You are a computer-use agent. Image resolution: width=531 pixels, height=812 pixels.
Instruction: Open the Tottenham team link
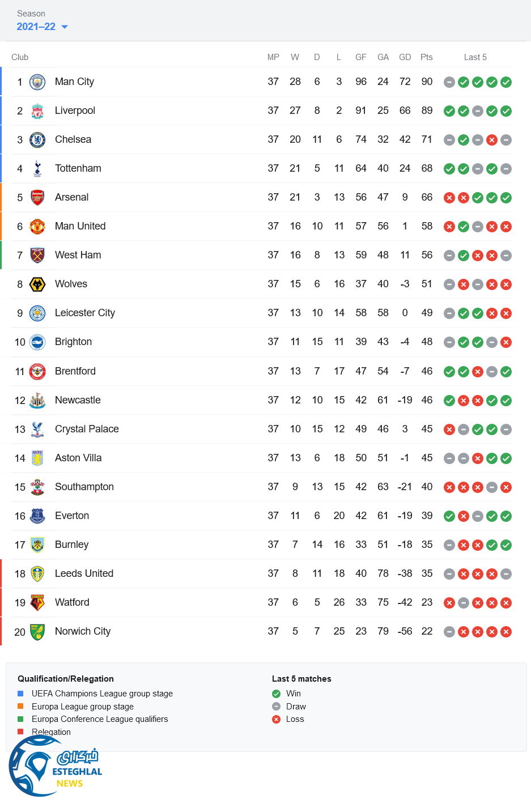pos(78,168)
